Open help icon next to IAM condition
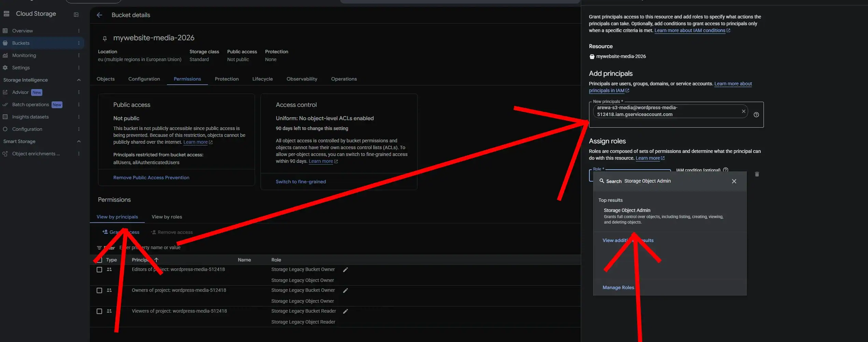 click(x=726, y=170)
